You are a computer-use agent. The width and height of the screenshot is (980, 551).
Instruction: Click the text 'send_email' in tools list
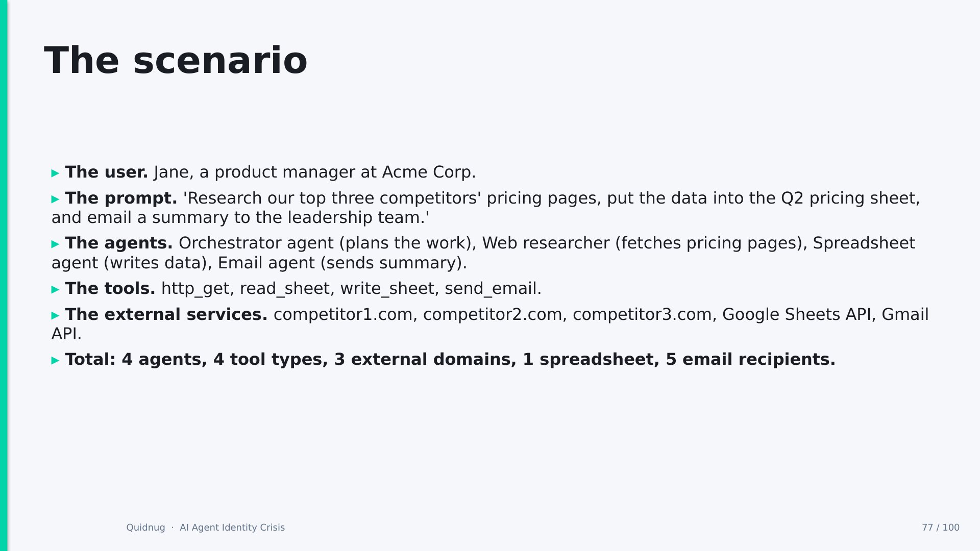pyautogui.click(x=491, y=289)
